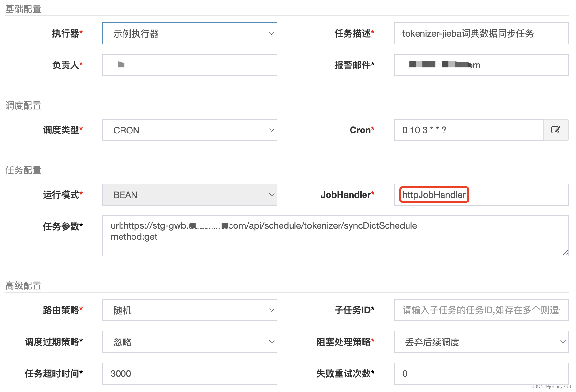The image size is (576, 392).
Task: Click the 任务超时时间 field showing 3000
Action: 190,374
